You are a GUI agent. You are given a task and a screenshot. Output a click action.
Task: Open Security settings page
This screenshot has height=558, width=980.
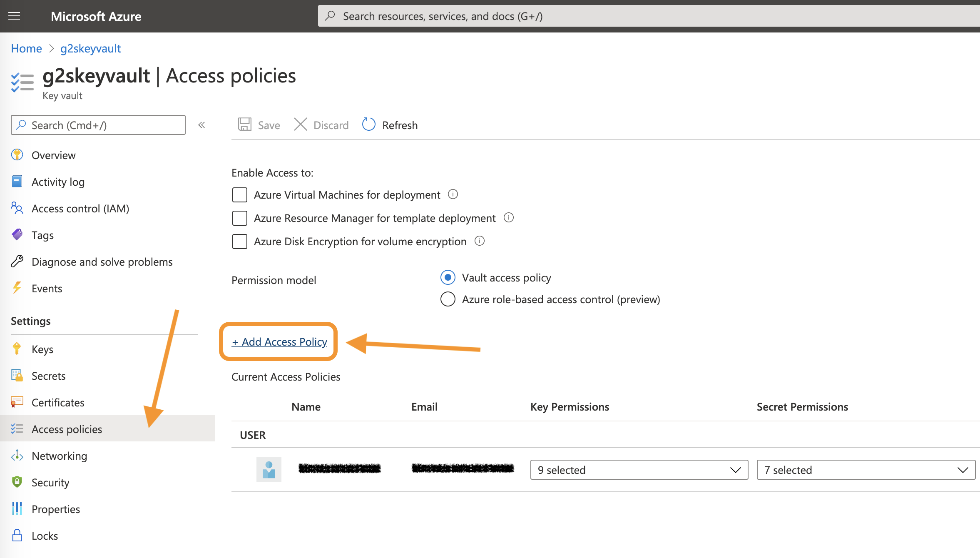[x=50, y=483]
